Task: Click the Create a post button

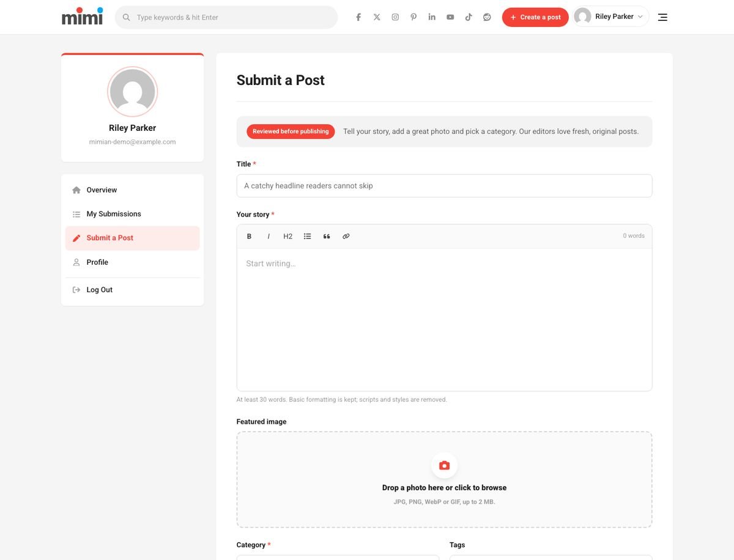Action: click(x=535, y=17)
